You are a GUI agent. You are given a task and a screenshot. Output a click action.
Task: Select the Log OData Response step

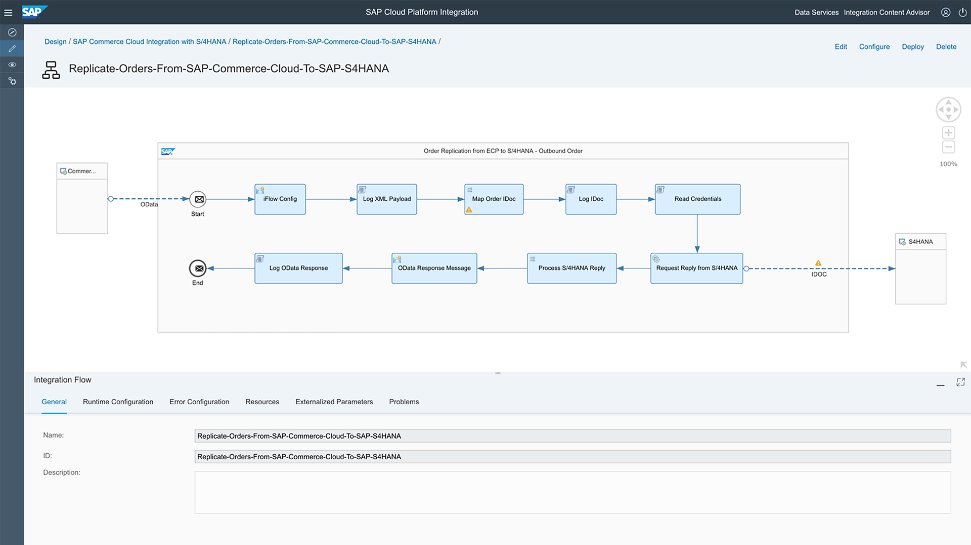298,268
